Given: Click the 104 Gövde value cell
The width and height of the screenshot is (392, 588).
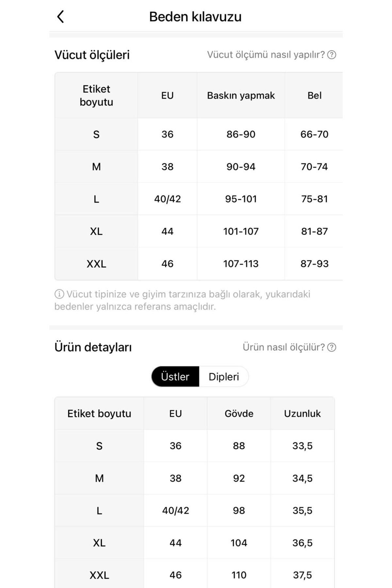Looking at the screenshot, I should point(239,543).
